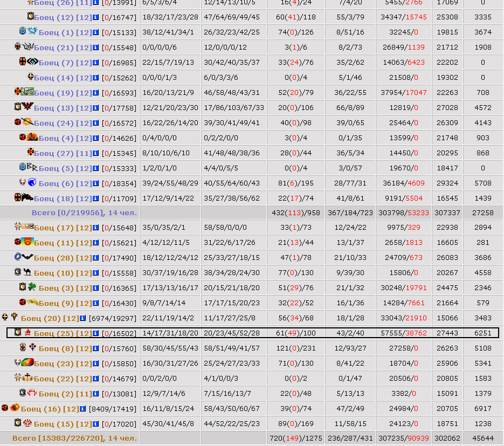Open the red-winged clan icon before Боец (13)
This screenshot has height=446, width=504.
27,106
